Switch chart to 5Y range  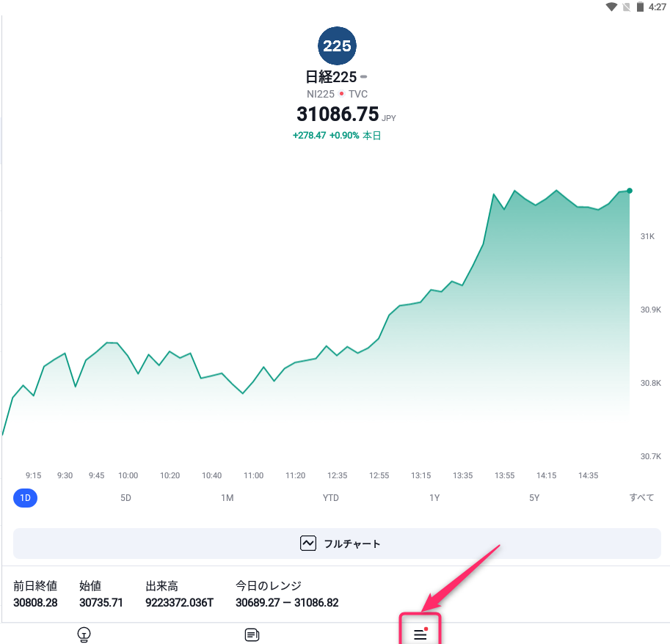pos(534,498)
